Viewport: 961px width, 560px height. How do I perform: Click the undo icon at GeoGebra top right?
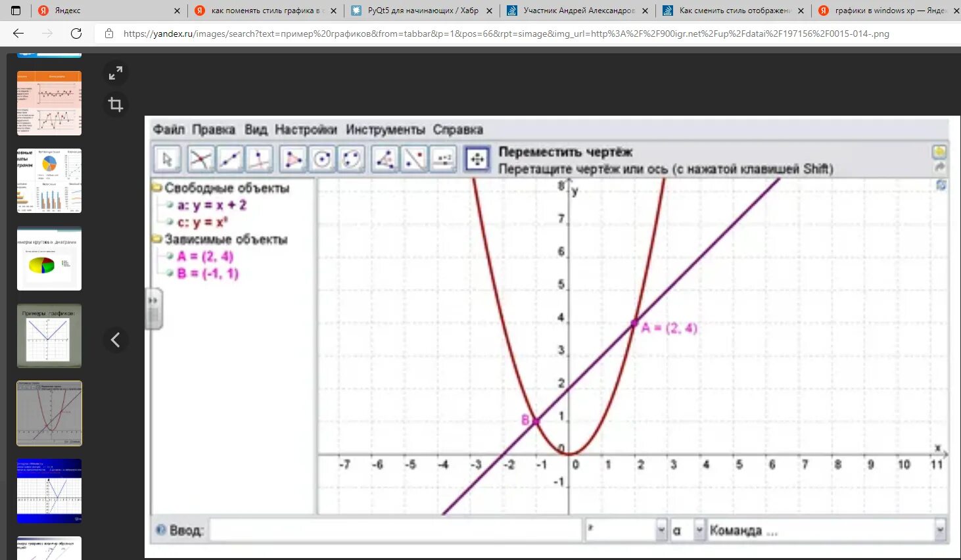[x=939, y=152]
